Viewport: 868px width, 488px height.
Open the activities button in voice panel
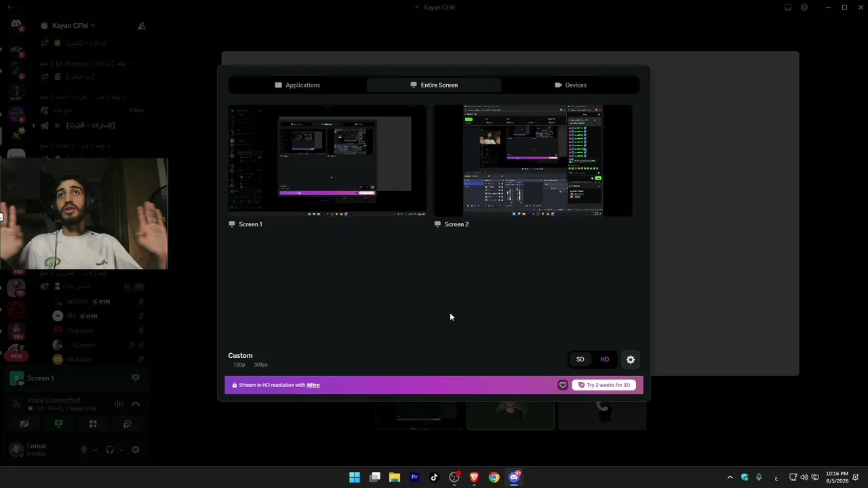click(93, 424)
